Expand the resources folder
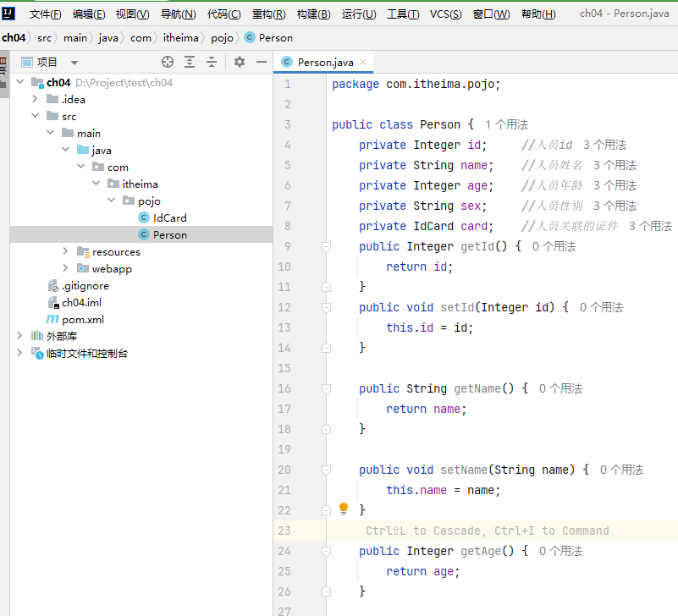This screenshot has width=678, height=616. click(65, 251)
